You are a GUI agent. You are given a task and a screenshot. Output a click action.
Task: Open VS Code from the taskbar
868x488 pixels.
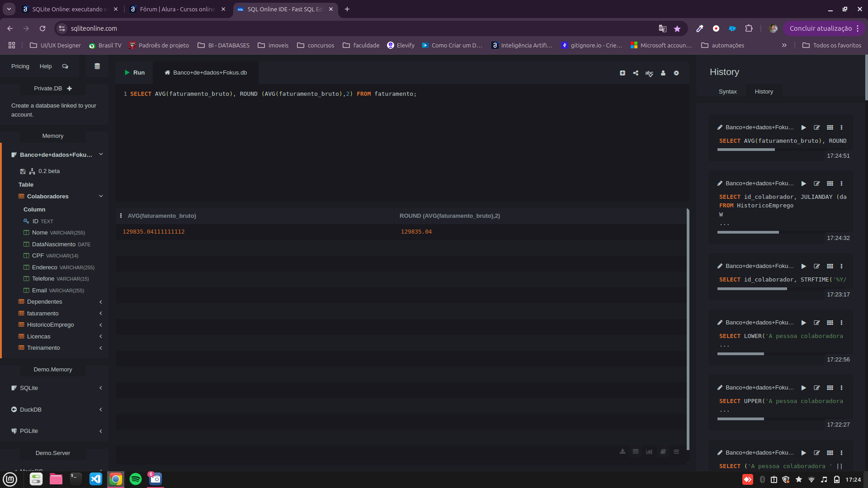(96, 479)
